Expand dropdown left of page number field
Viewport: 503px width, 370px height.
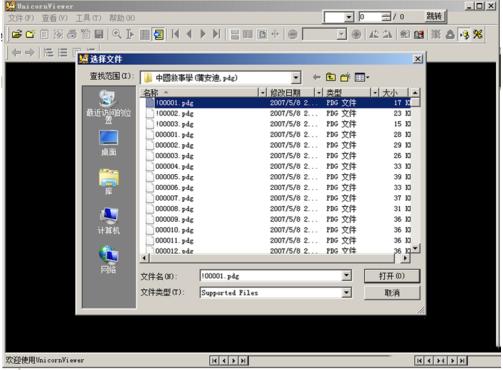click(349, 17)
